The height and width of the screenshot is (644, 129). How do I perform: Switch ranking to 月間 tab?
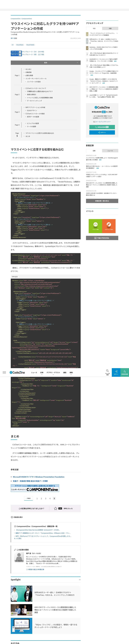tap(110, 29)
